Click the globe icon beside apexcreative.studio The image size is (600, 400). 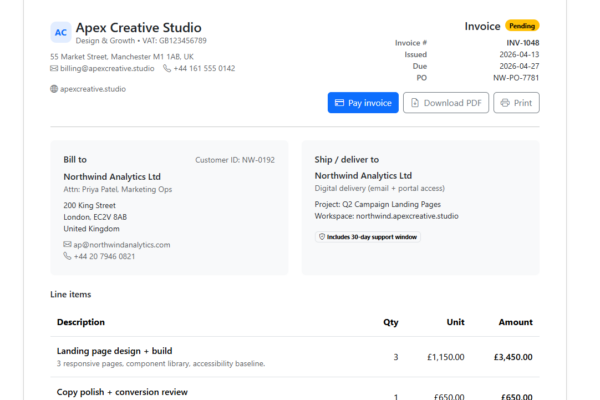click(54, 89)
